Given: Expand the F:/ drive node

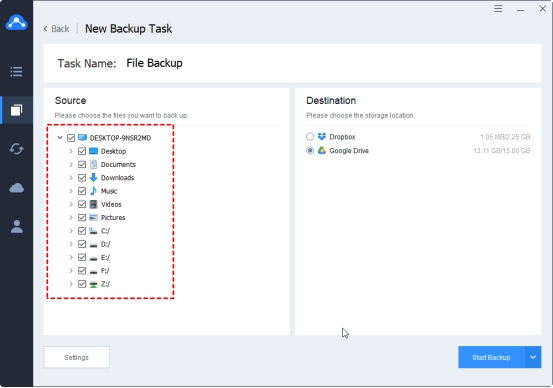Looking at the screenshot, I should coord(71,271).
